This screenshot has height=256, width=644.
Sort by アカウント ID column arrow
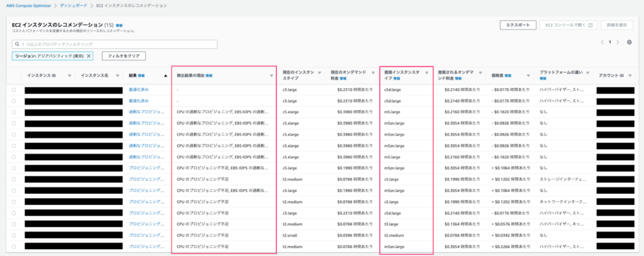click(630, 75)
